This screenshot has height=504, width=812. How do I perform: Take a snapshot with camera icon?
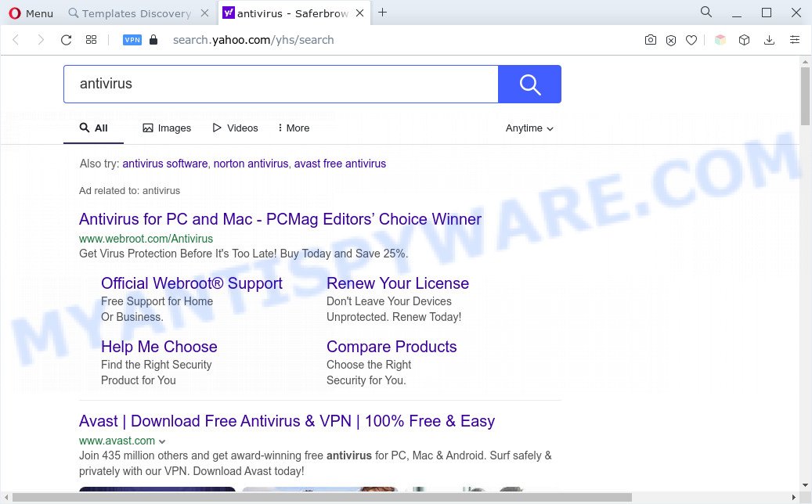(651, 40)
